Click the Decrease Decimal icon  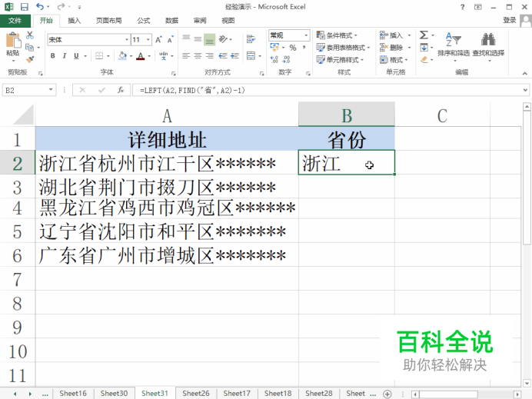click(286, 60)
